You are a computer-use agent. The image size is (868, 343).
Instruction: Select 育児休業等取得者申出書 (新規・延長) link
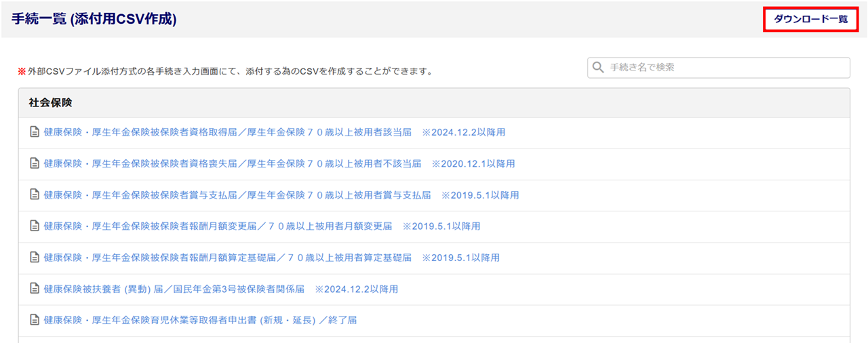click(x=200, y=320)
